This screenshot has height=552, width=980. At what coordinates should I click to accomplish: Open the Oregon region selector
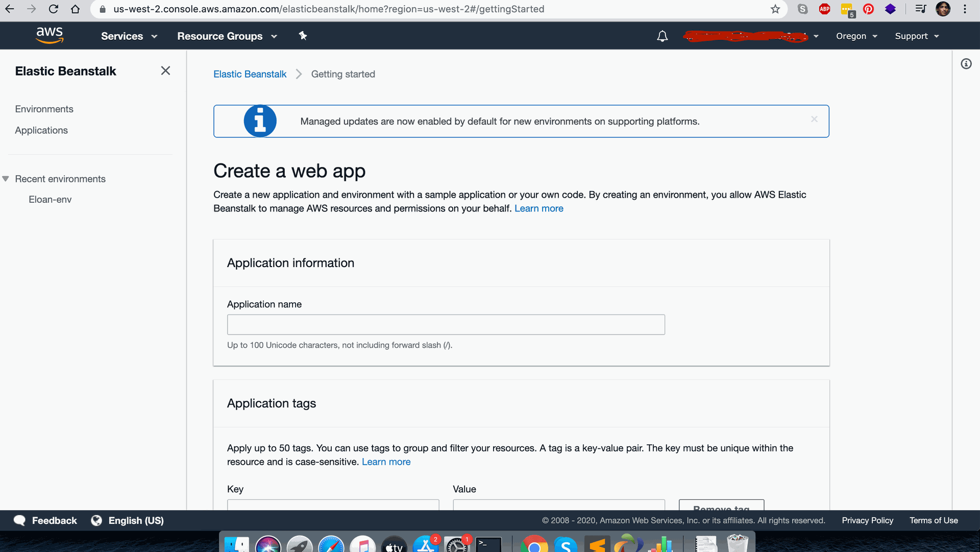click(856, 36)
